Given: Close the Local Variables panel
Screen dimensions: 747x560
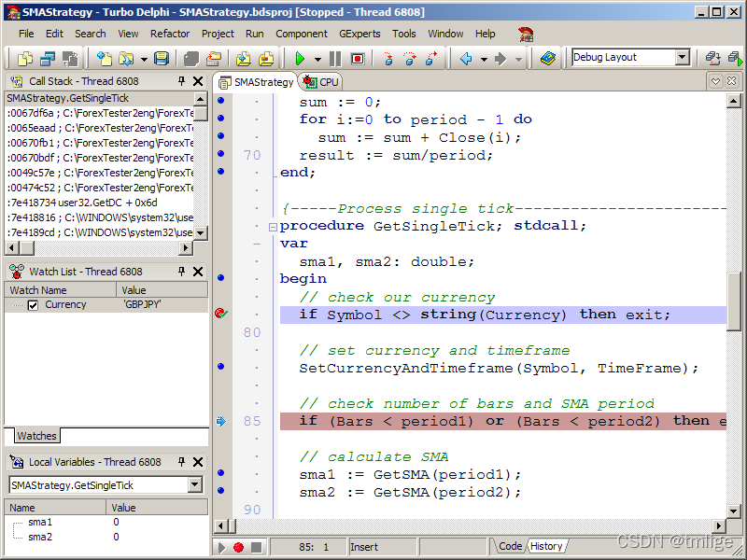Looking at the screenshot, I should (198, 462).
